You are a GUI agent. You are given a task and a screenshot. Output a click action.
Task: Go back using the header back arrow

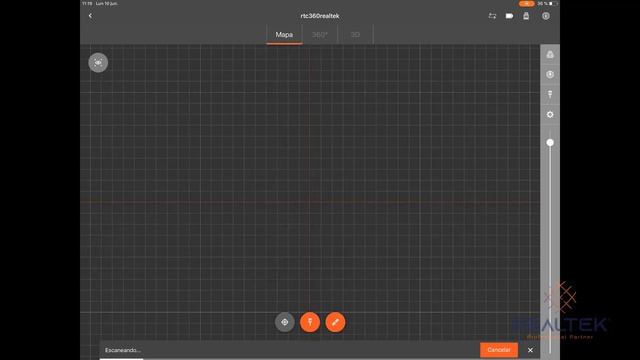coord(90,16)
